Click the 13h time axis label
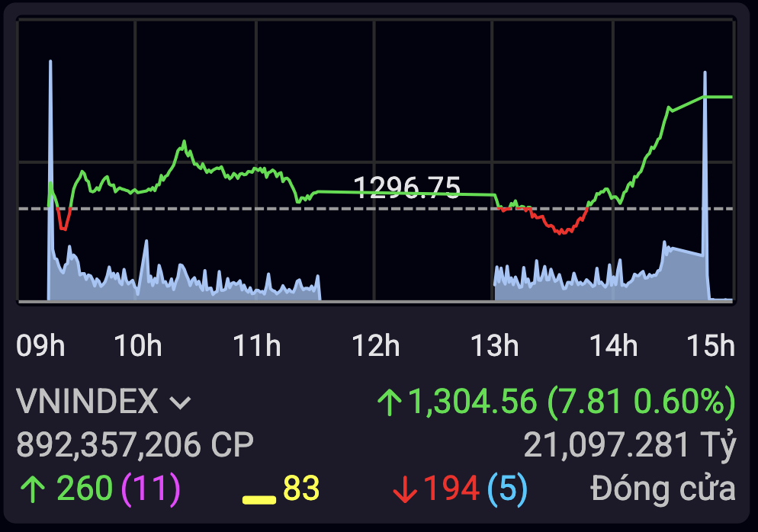Screen dimensions: 758x532 pyautogui.click(x=495, y=346)
